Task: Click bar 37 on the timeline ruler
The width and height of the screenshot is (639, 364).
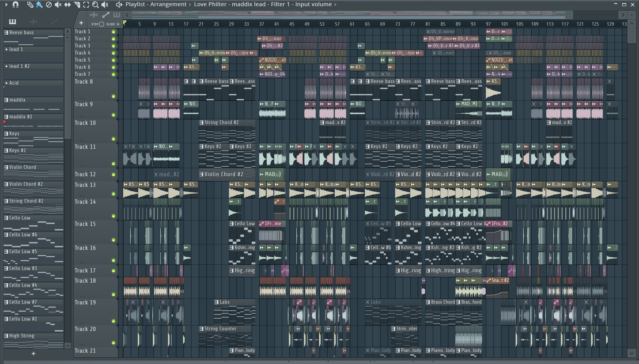Action: 261,24
